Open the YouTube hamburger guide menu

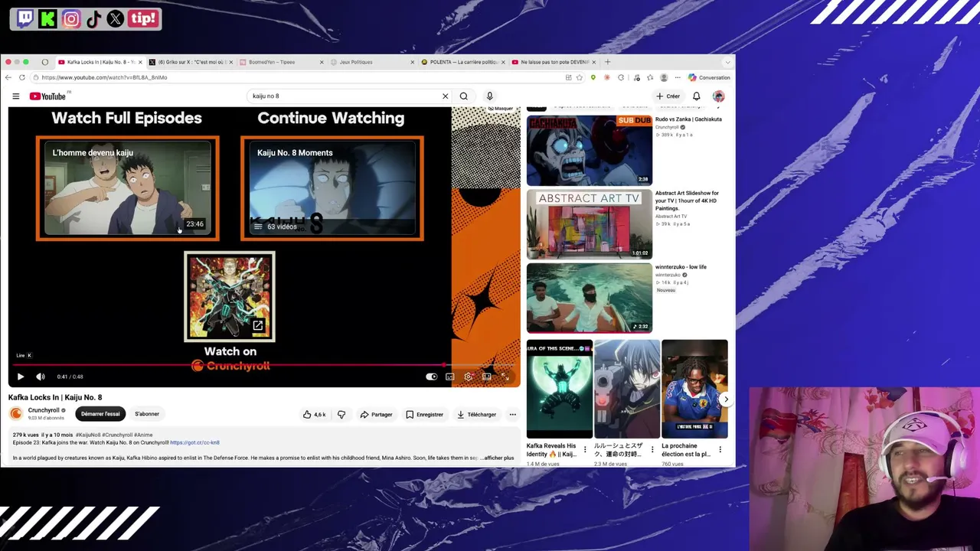point(15,96)
